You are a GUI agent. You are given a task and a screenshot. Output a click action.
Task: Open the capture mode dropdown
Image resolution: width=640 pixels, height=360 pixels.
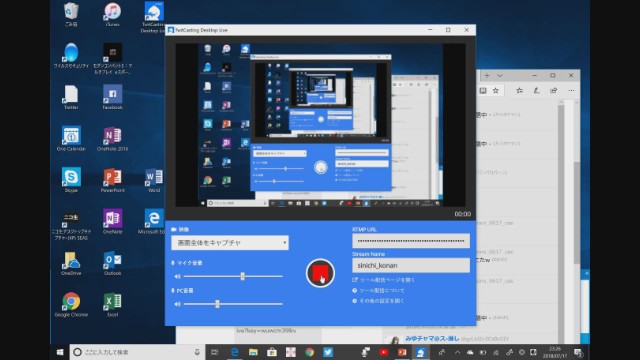tap(230, 242)
